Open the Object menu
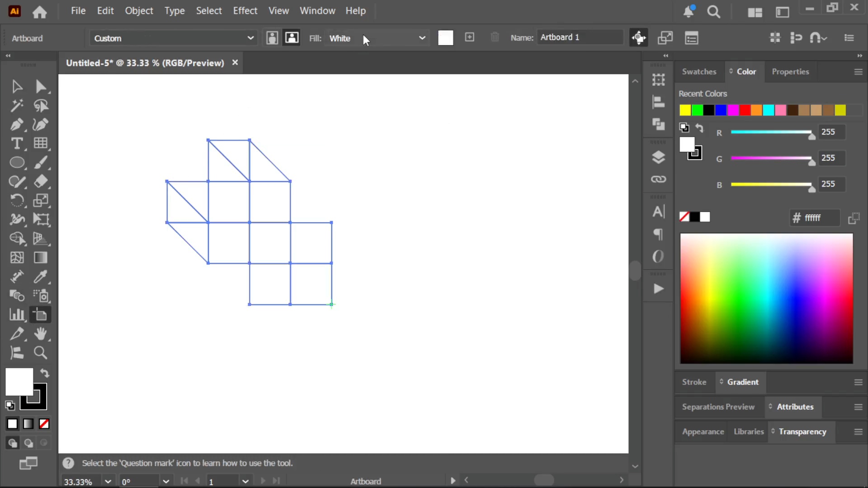 [139, 11]
